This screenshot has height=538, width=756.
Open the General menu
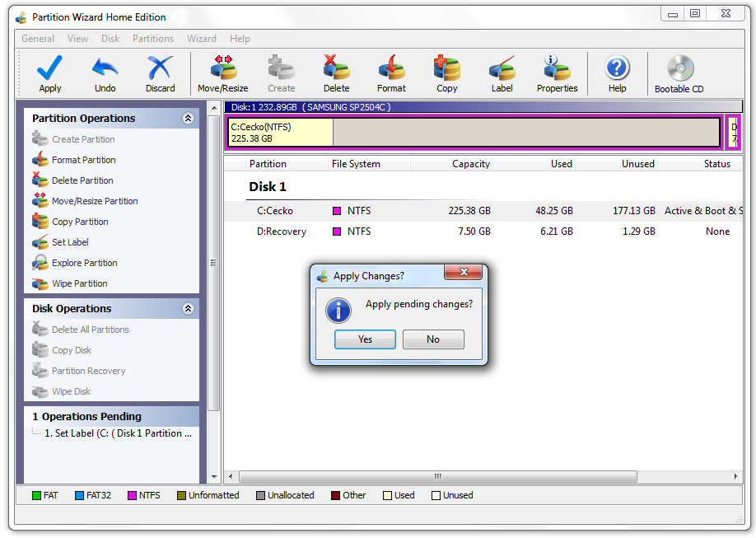[38, 39]
